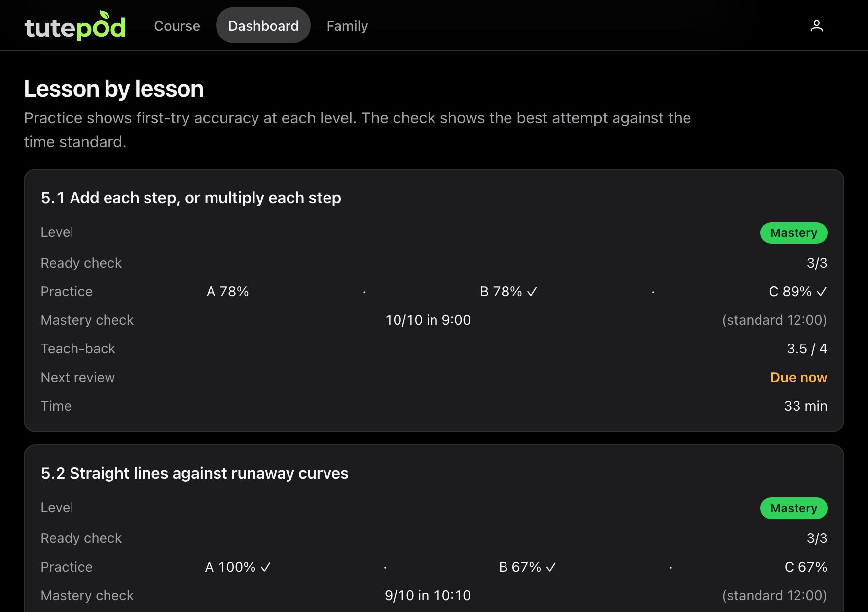Viewport: 868px width, 612px height.
Task: Open the Due now review link
Action: click(798, 378)
